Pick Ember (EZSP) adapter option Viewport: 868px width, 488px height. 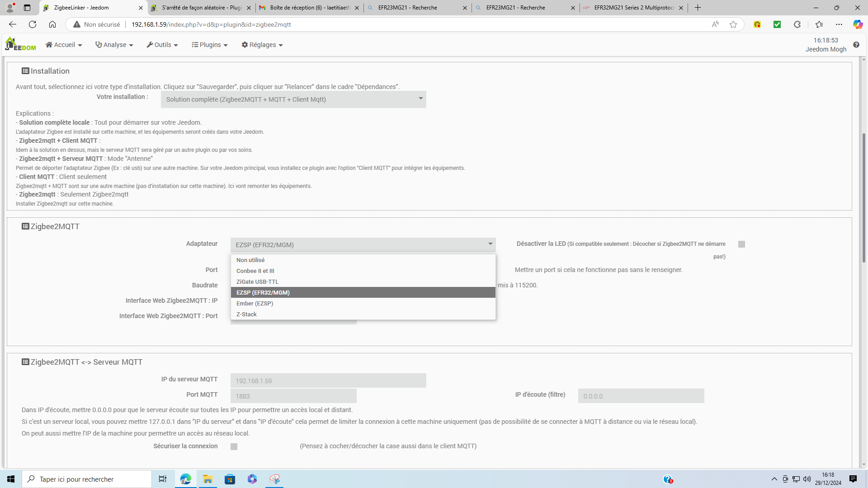(363, 303)
